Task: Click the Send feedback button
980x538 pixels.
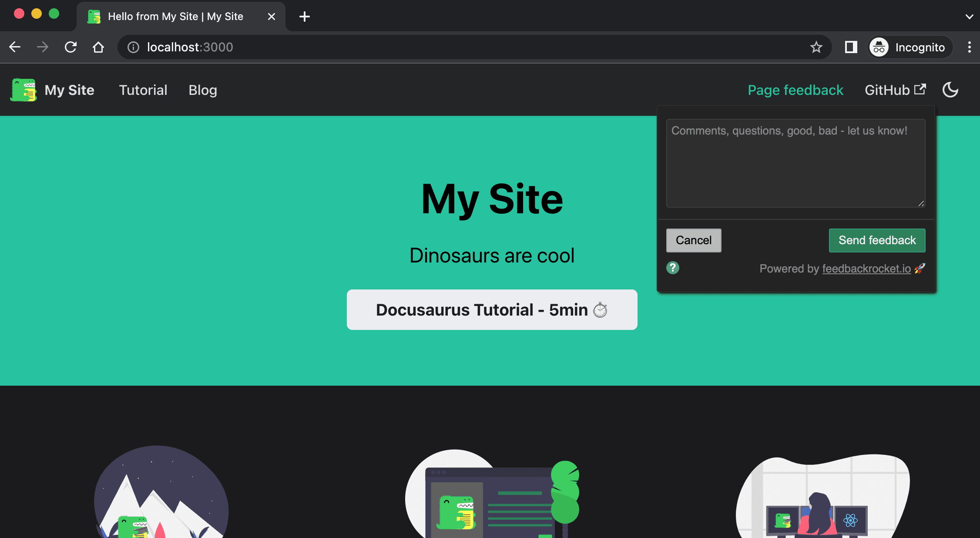Action: (877, 240)
